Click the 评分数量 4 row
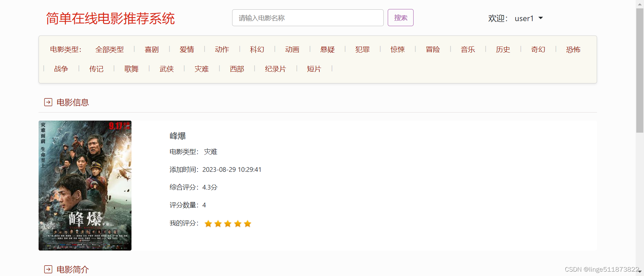The height and width of the screenshot is (276, 644). 188,205
